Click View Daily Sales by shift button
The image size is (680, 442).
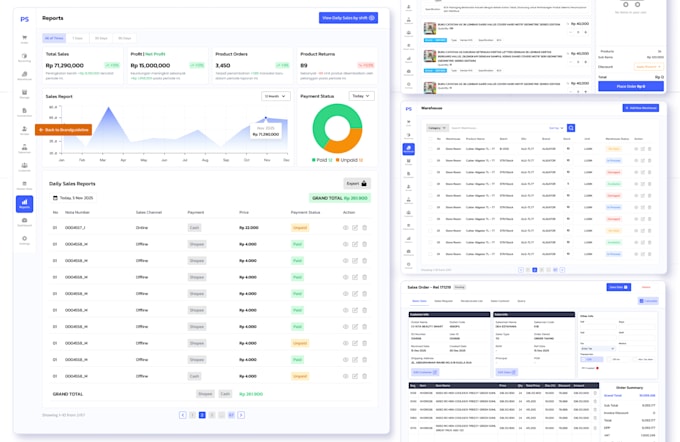348,18
